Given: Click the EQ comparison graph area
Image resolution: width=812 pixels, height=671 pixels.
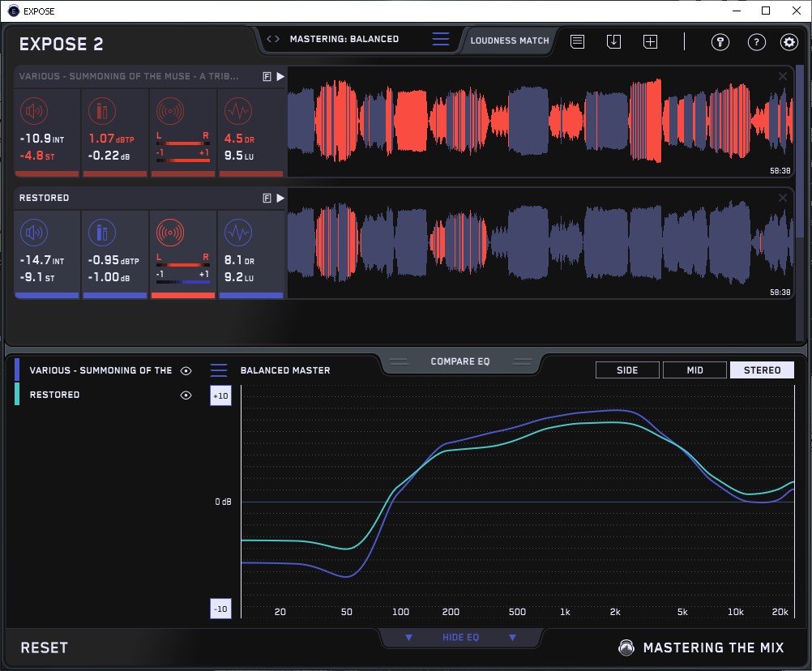Looking at the screenshot, I should [518, 502].
